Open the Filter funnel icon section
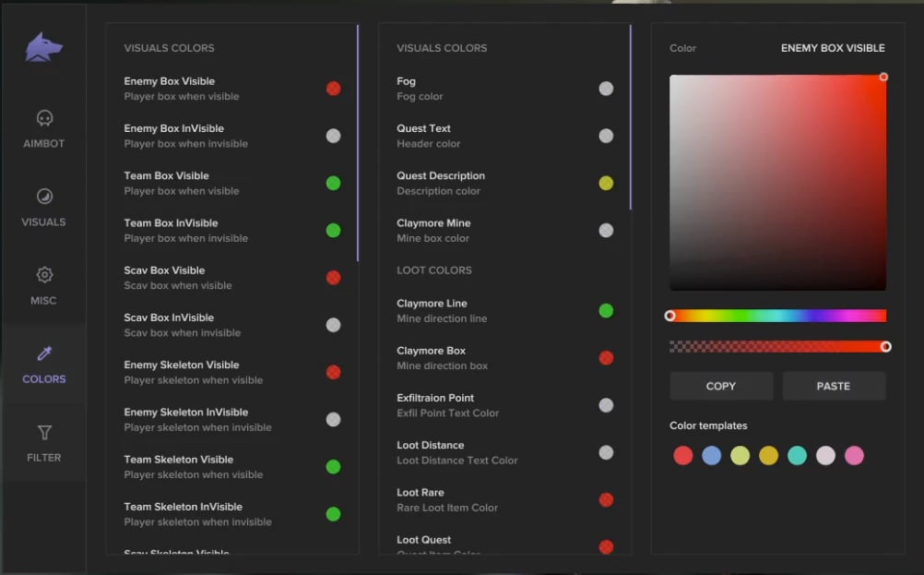The width and height of the screenshot is (924, 575). click(x=44, y=432)
